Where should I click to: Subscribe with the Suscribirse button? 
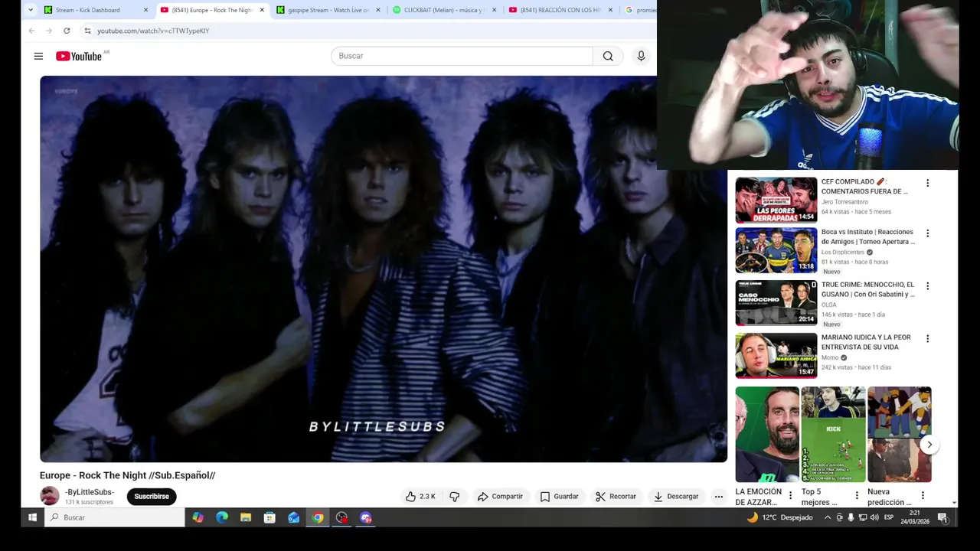152,497
